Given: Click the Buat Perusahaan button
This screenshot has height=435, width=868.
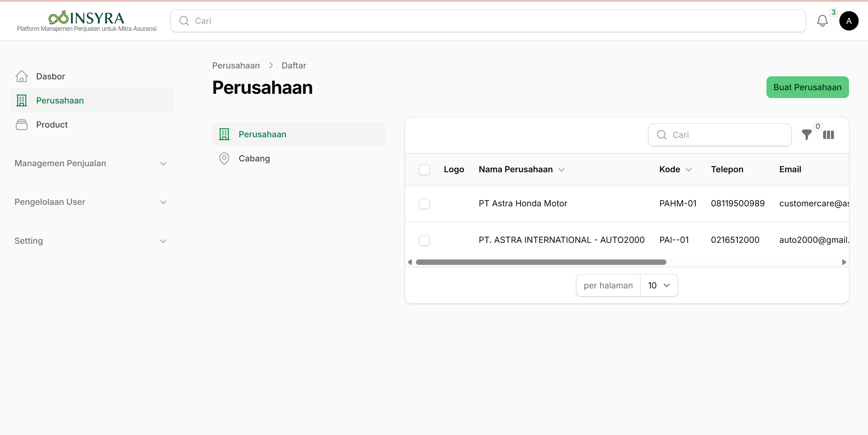Looking at the screenshot, I should tap(807, 87).
